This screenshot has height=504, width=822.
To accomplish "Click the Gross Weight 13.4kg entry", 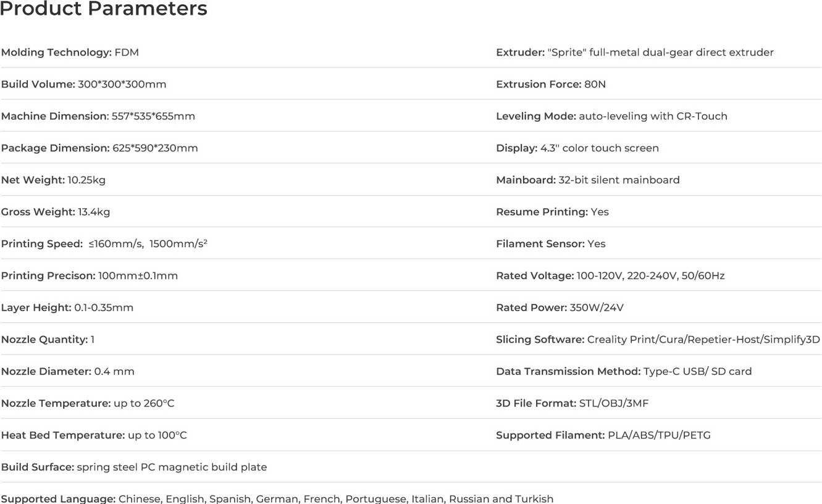I will tap(56, 212).
